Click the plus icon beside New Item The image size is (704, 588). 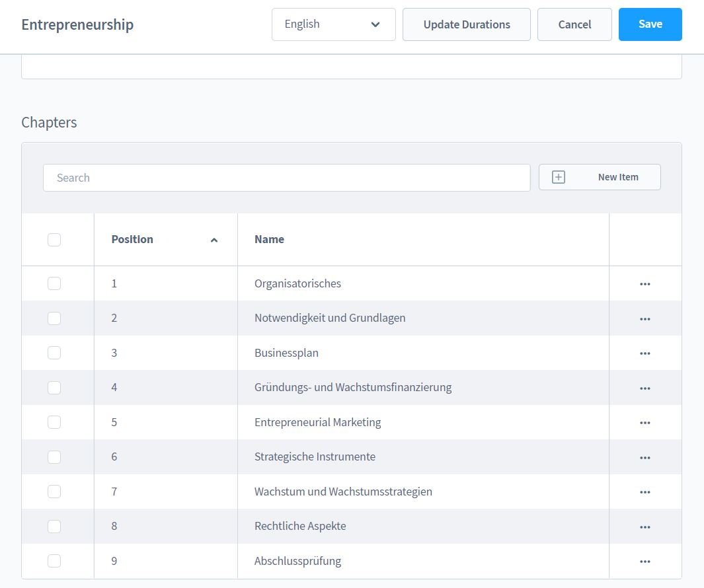click(559, 177)
